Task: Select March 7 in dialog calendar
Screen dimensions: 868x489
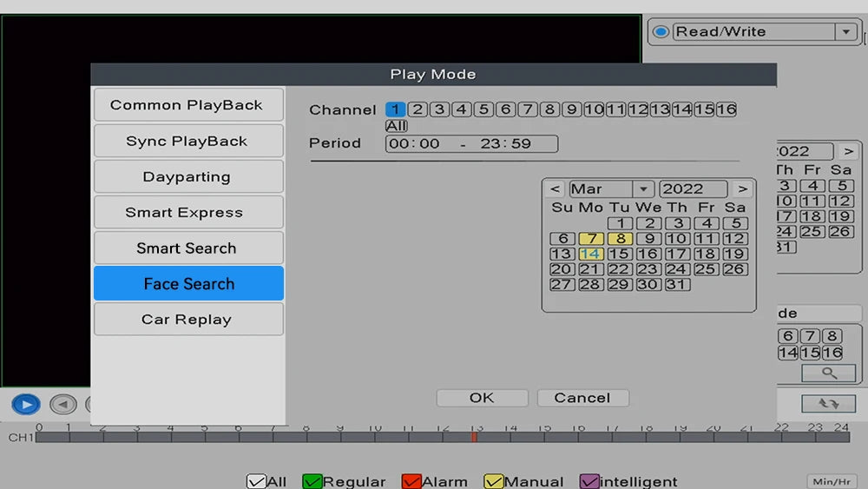Action: click(591, 239)
